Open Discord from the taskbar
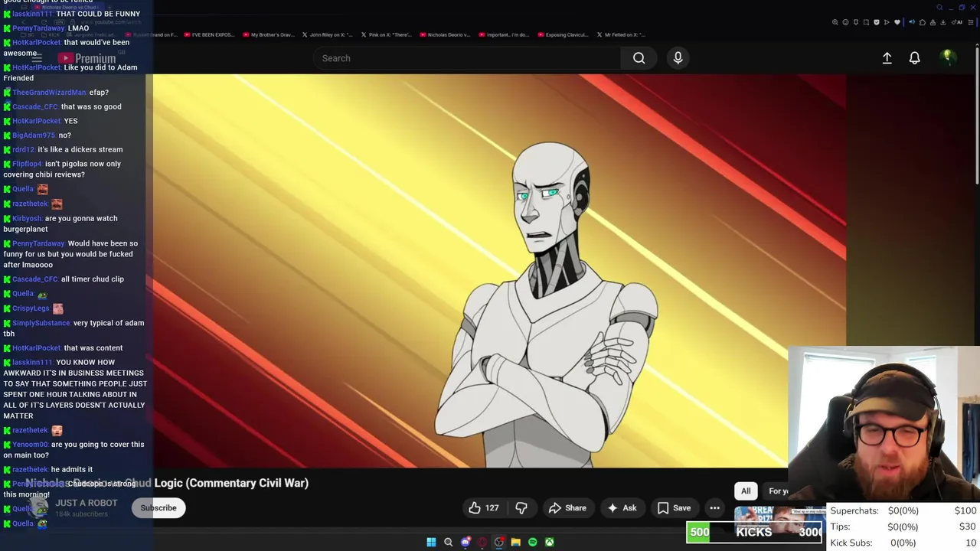 [465, 542]
